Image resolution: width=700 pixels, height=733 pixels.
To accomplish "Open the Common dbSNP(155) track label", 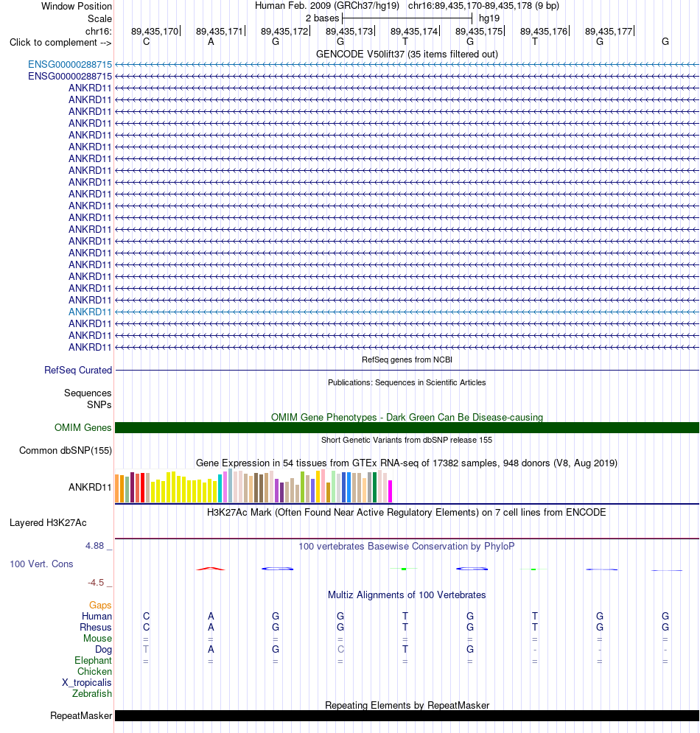I will tap(66, 451).
